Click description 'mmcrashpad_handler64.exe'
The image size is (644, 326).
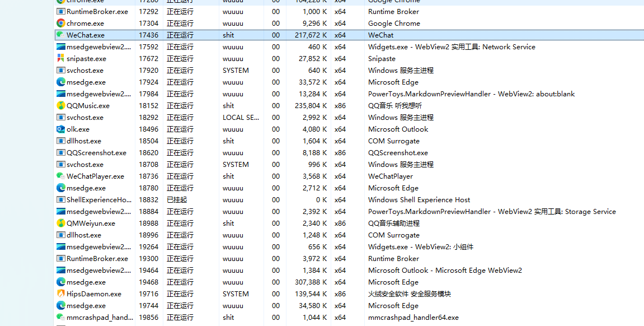click(x=413, y=318)
